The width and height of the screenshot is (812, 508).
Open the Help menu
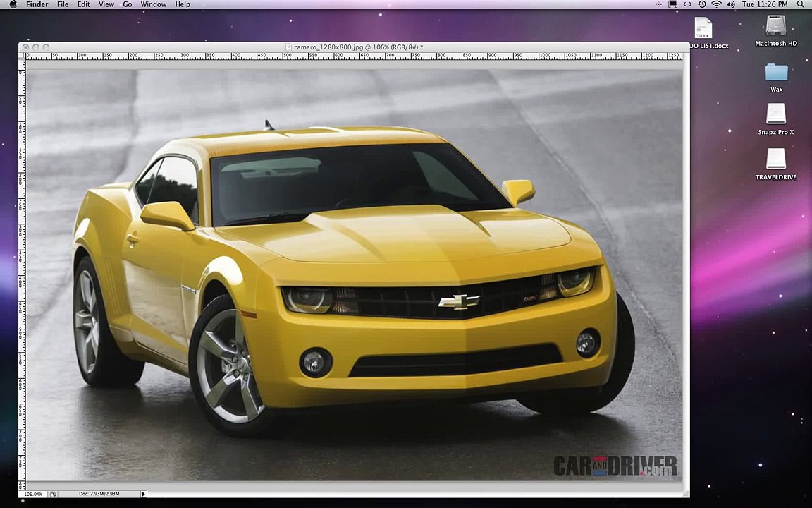(183, 4)
